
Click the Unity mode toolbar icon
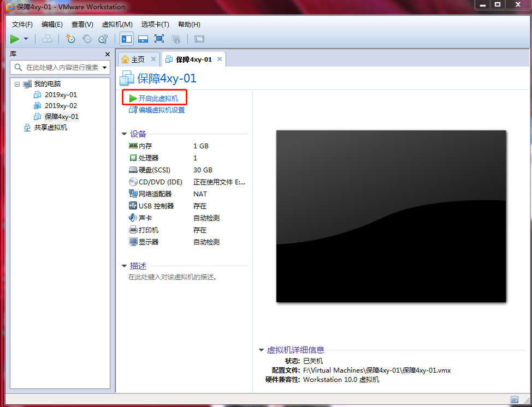(176, 39)
